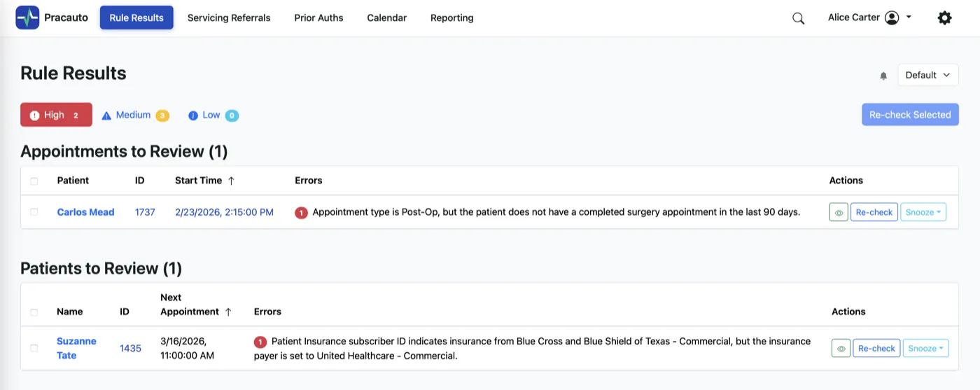Filter results by Medium severity
Image resolution: width=980 pixels, height=390 pixels.
click(135, 115)
